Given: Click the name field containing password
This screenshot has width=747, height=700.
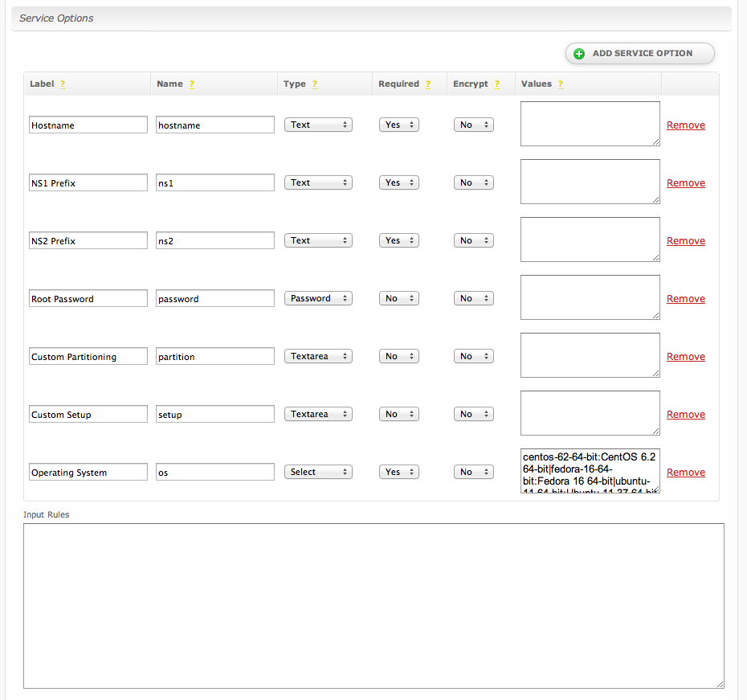Looking at the screenshot, I should tap(215, 299).
